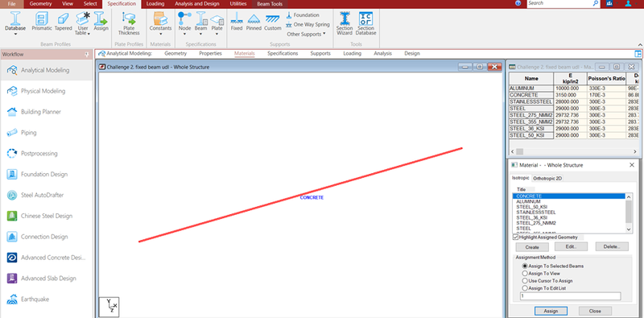Expand the Other Supports dropdown
The width and height of the screenshot is (644, 318).
click(306, 34)
